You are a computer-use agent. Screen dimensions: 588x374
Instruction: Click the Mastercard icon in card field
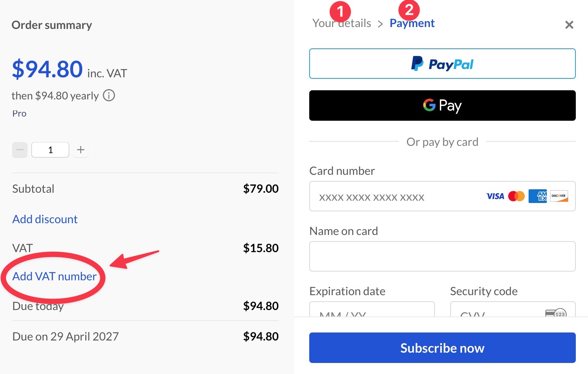[516, 196]
